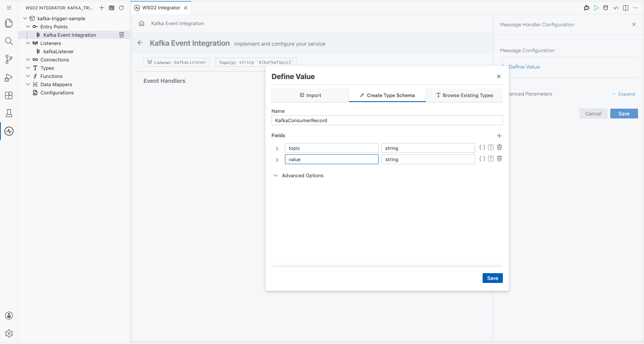The height and width of the screenshot is (344, 644).
Task: Click braces record icon for topic field
Action: coord(482,147)
